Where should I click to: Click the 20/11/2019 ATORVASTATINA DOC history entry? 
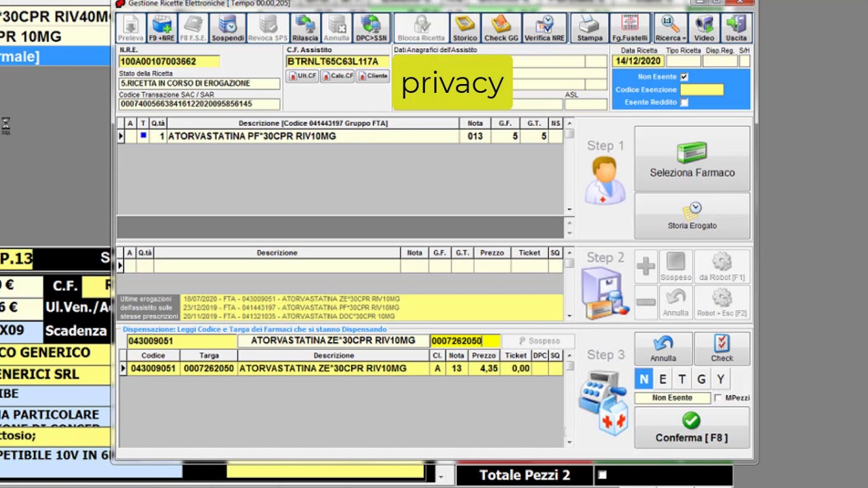click(x=289, y=317)
